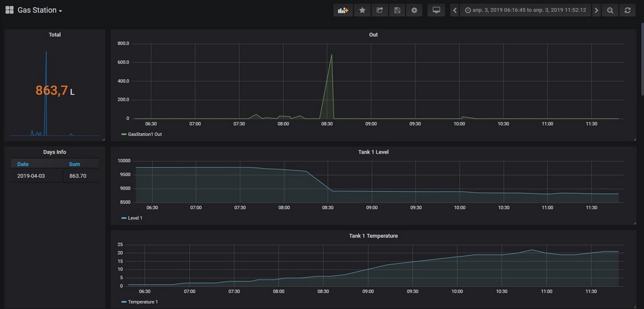
Task: Zoom out the time range
Action: 611,10
